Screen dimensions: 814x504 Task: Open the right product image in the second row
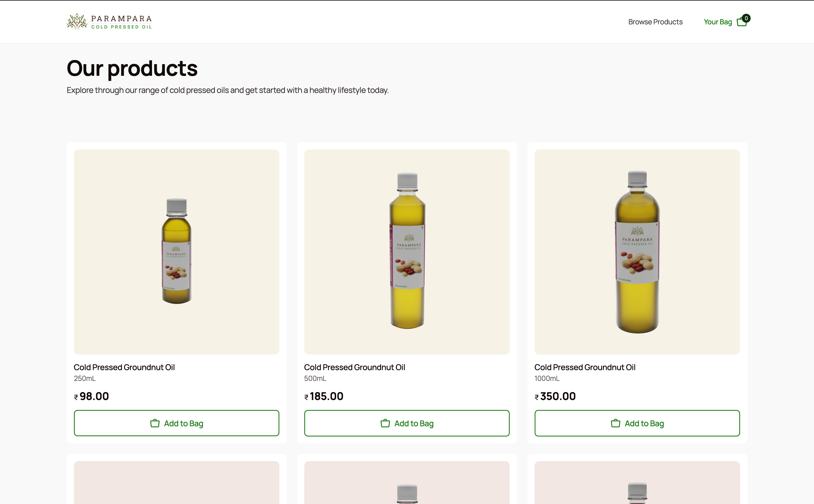coord(637,482)
